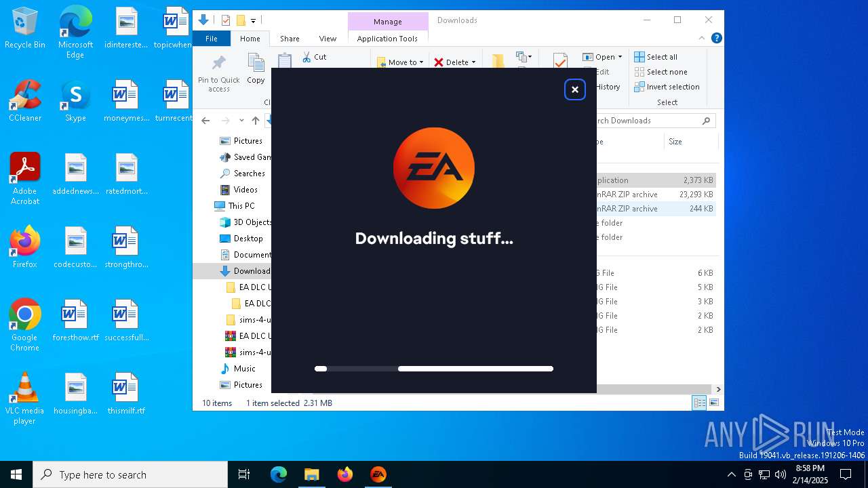Open recent locations dropdown arrow
This screenshot has height=488, width=868.
pyautogui.click(x=241, y=121)
